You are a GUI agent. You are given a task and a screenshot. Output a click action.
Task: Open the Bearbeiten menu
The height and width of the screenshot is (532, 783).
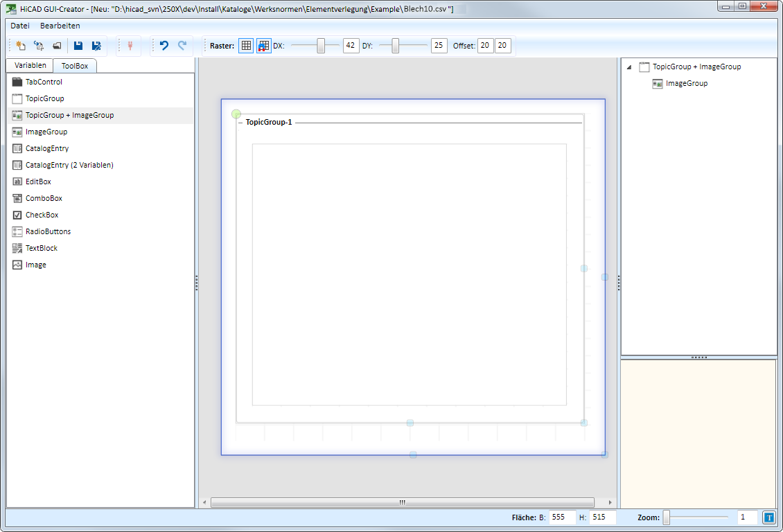[x=60, y=26]
